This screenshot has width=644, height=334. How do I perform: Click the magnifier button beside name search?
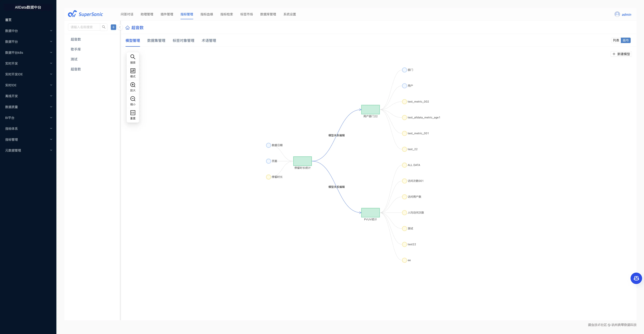tap(104, 27)
